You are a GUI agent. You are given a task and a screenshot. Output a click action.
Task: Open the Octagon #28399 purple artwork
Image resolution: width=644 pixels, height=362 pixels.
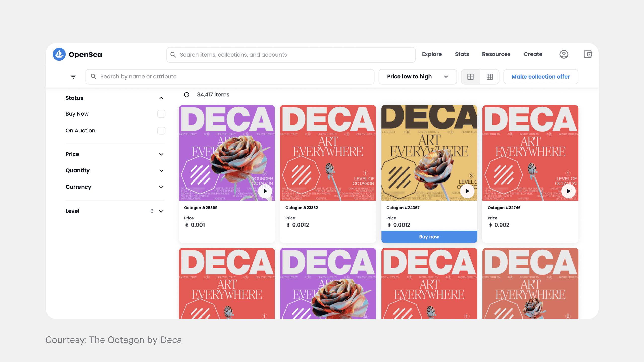click(227, 153)
